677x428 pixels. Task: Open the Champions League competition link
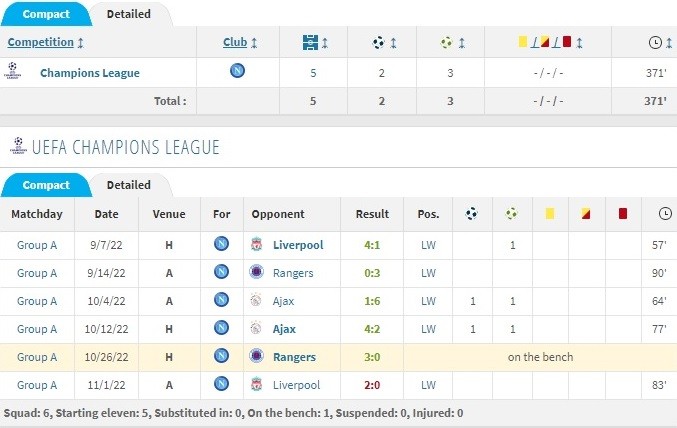(x=90, y=73)
